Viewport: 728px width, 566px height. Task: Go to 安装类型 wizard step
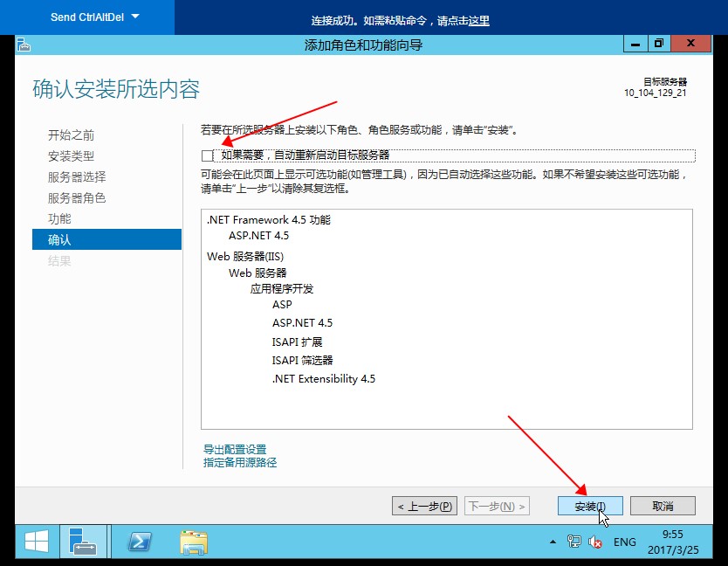71,156
